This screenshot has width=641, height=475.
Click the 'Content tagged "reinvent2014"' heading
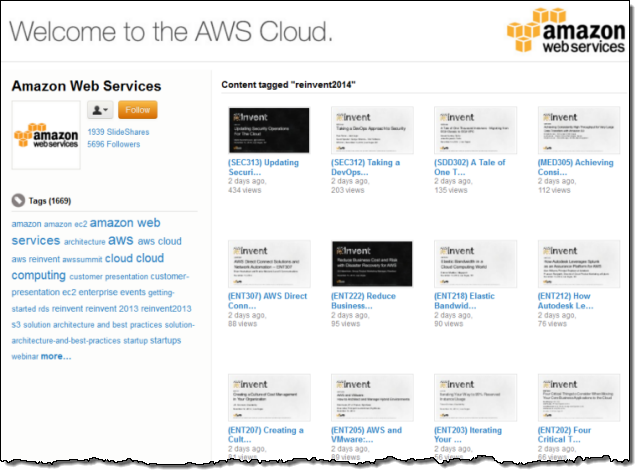[288, 85]
